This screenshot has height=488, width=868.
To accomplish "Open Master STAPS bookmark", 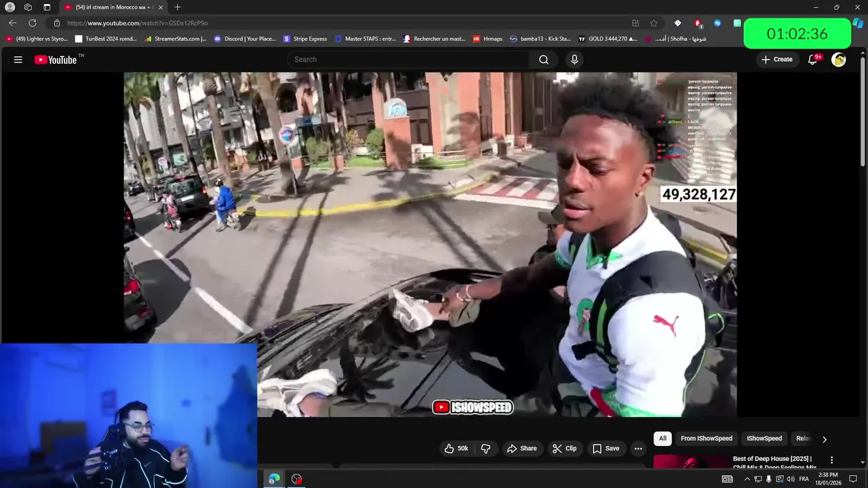I will click(365, 39).
